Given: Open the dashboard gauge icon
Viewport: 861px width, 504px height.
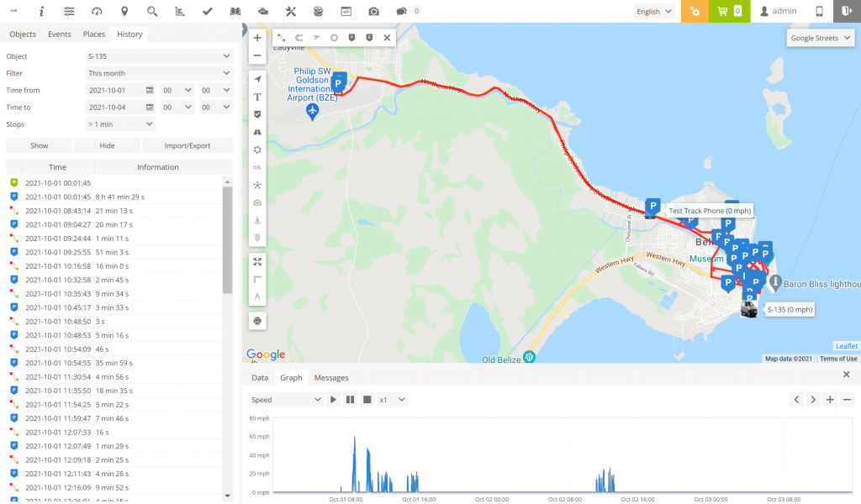Looking at the screenshot, I should point(97,11).
